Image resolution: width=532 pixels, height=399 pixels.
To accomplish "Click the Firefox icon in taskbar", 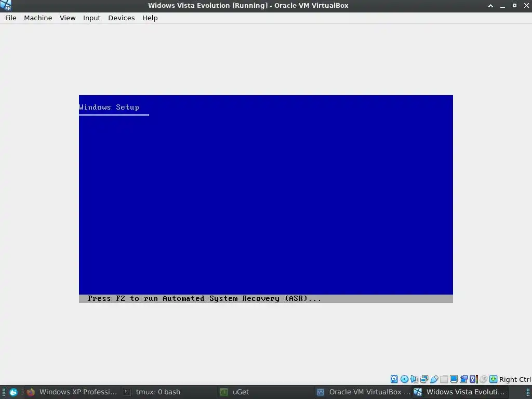I will pyautogui.click(x=31, y=392).
